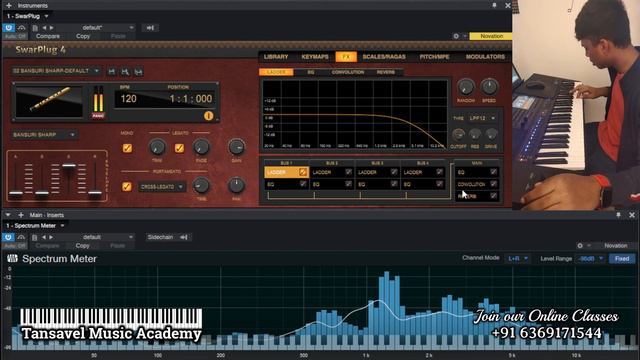The image size is (640, 360).
Task: Add an instrument with the Instruments plus icon
Action: 9,6
